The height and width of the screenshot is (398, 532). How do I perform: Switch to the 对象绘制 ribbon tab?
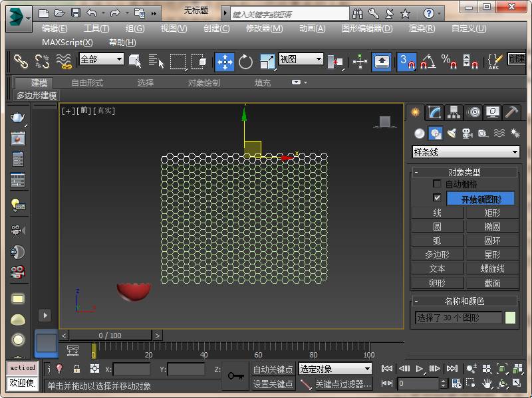[204, 82]
